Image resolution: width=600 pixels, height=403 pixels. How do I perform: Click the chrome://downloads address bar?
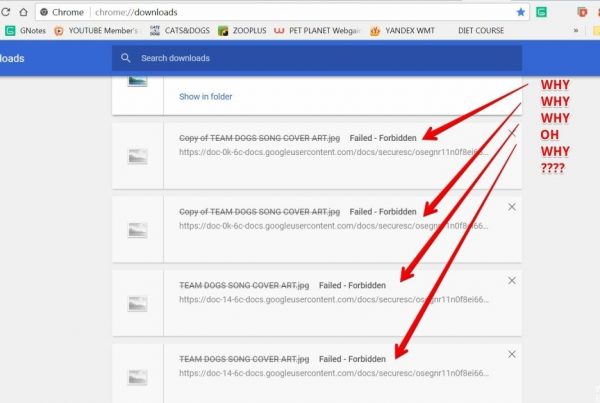click(282, 12)
